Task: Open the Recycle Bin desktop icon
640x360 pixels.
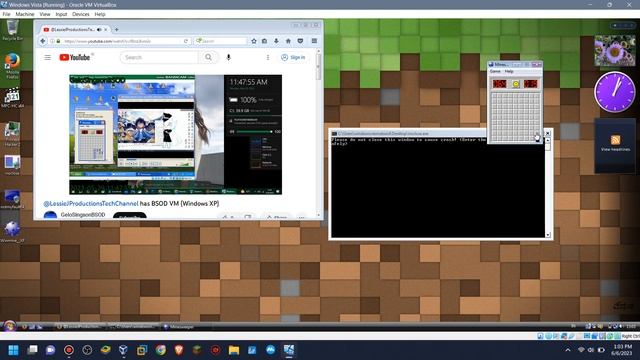Action: pyautogui.click(x=12, y=31)
